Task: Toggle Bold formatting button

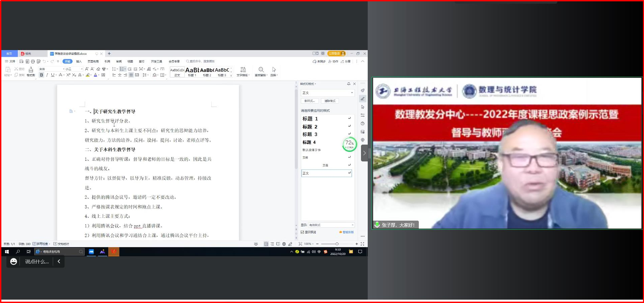Action: point(41,75)
